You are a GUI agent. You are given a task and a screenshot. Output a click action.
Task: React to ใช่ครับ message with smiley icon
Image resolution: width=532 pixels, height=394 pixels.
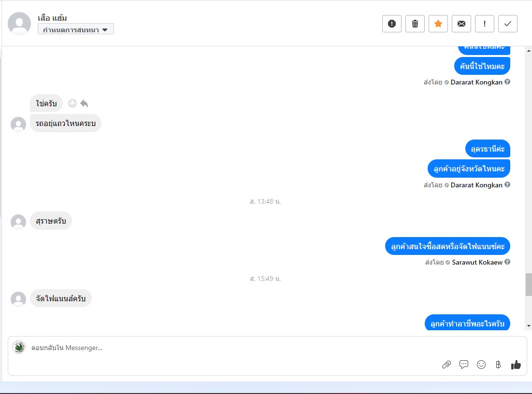pyautogui.click(x=72, y=103)
